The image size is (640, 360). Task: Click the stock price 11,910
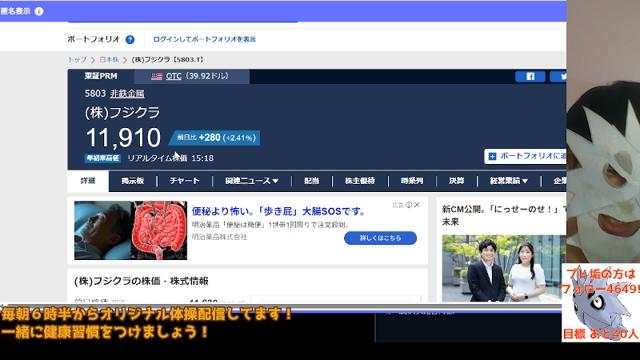pos(123,138)
